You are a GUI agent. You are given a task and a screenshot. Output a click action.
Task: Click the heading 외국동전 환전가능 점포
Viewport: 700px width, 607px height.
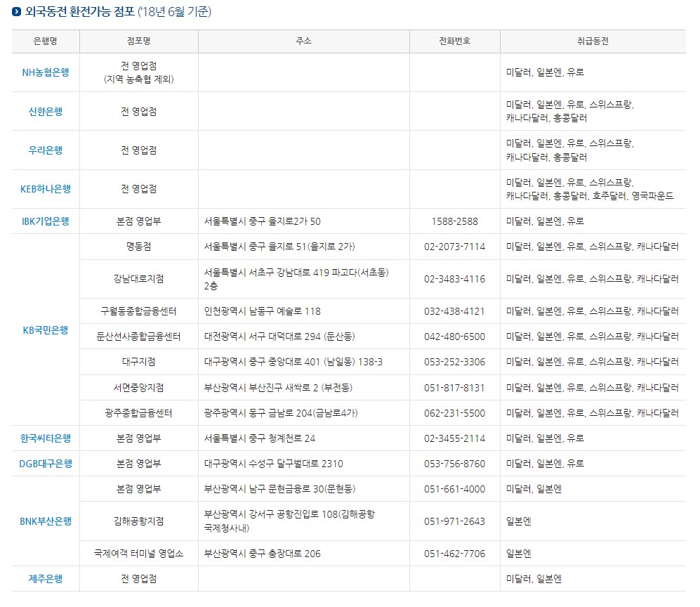tap(80, 12)
